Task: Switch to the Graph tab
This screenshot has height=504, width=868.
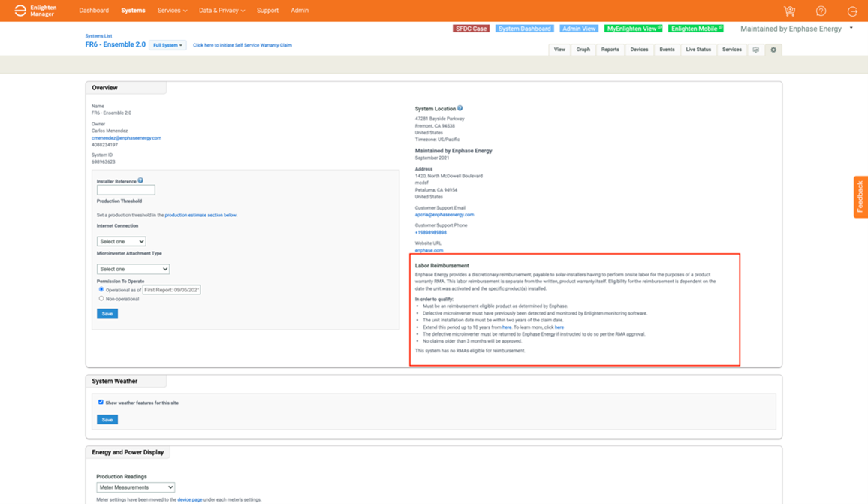Action: (583, 50)
